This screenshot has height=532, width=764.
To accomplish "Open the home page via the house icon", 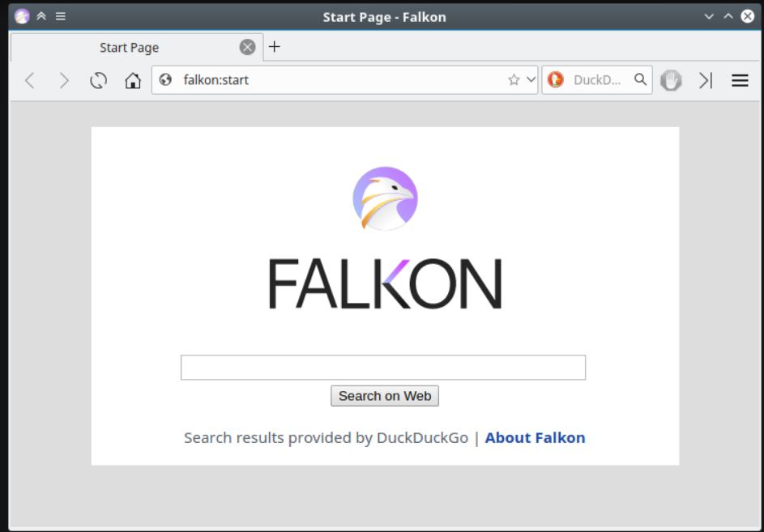I will 133,80.
